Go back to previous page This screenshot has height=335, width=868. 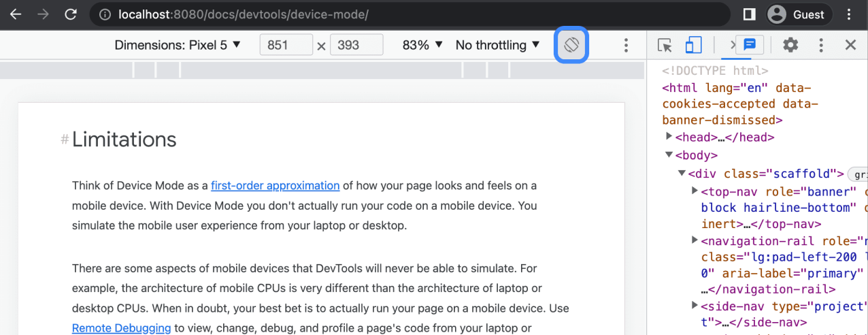(x=16, y=14)
